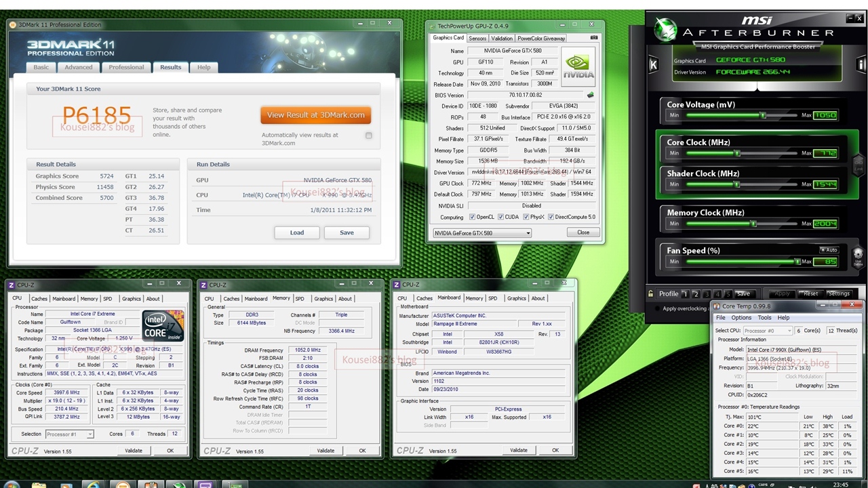Click the NVIDIA logo in GPU-Z
This screenshot has width=868, height=488.
(x=578, y=66)
